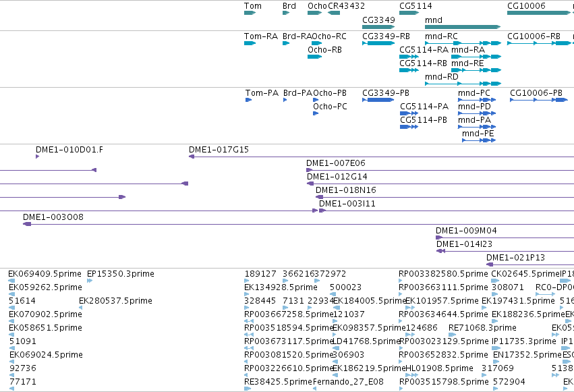Select the mnd gene bar
574x392 pixels.
pyautogui.click(x=463, y=27)
